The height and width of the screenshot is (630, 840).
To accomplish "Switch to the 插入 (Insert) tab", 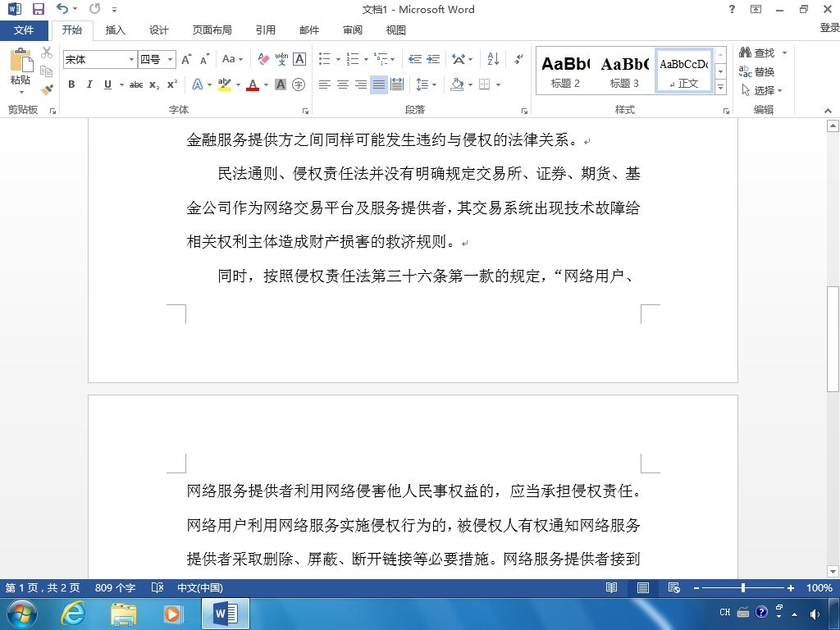I will pos(115,30).
